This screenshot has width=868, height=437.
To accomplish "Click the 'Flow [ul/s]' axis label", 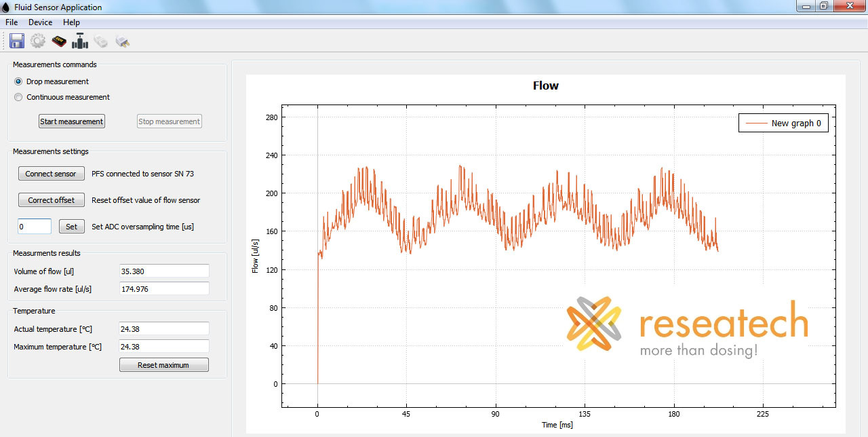I will [x=256, y=256].
